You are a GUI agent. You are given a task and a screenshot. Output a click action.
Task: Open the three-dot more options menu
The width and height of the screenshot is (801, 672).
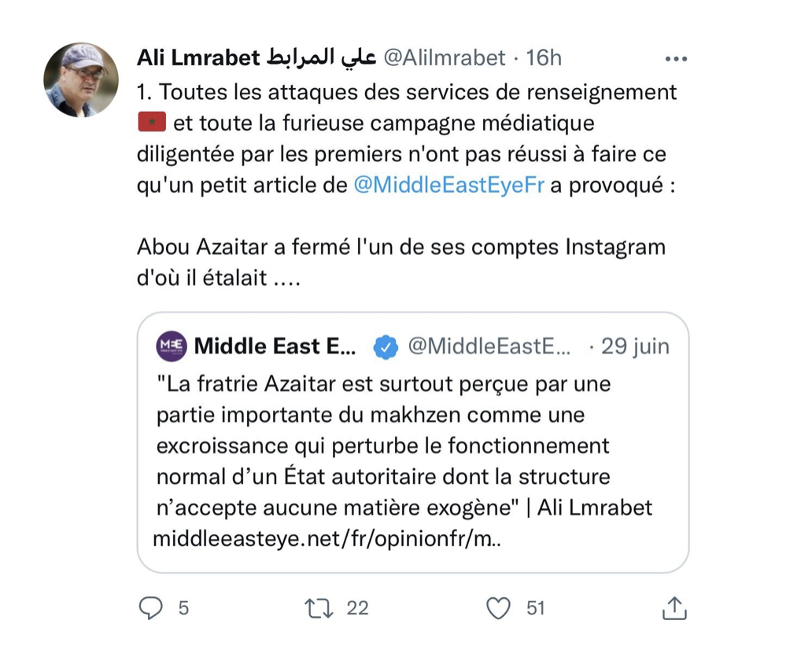click(x=676, y=58)
